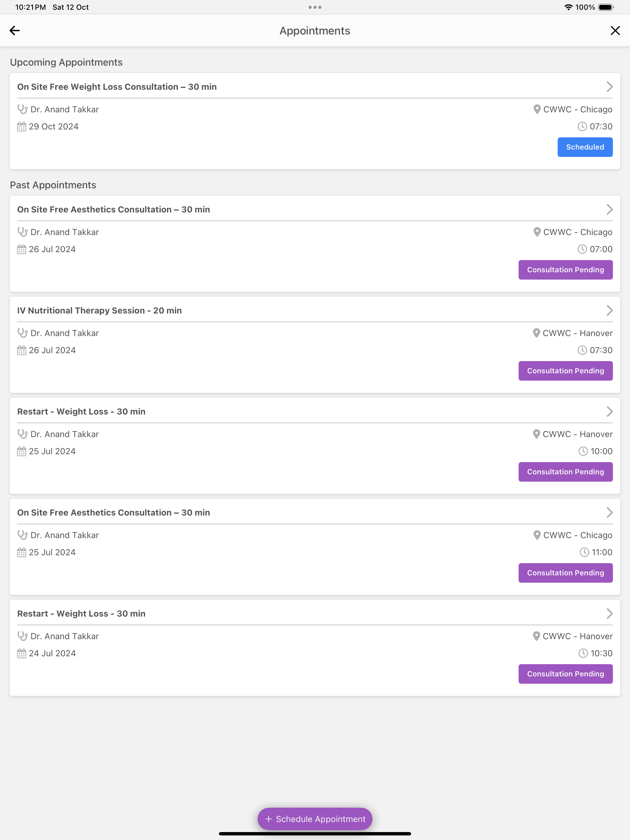
Task: Tap location pin on the upcoming appointment
Action: (x=537, y=109)
